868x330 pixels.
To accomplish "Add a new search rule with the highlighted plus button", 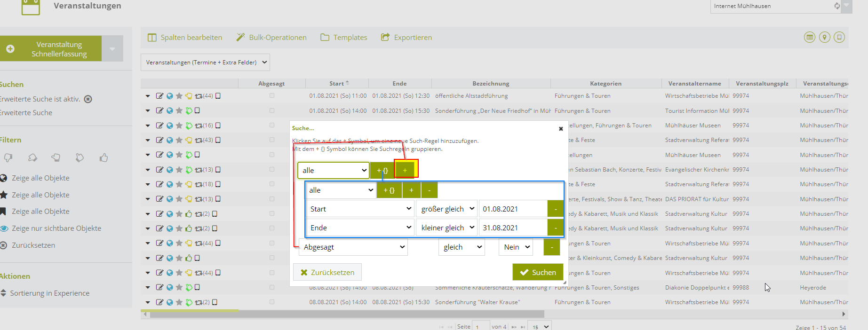I will 405,170.
